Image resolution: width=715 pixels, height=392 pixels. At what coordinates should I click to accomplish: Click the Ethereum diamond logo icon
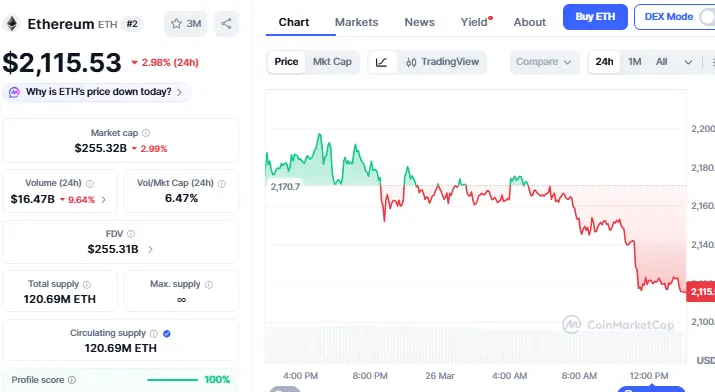12,24
